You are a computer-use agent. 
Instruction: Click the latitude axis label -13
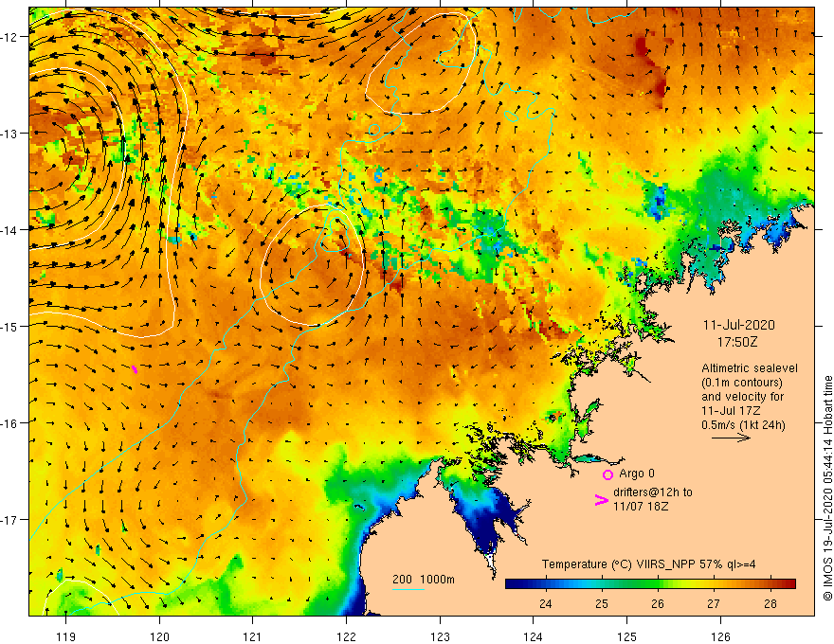coord(10,134)
